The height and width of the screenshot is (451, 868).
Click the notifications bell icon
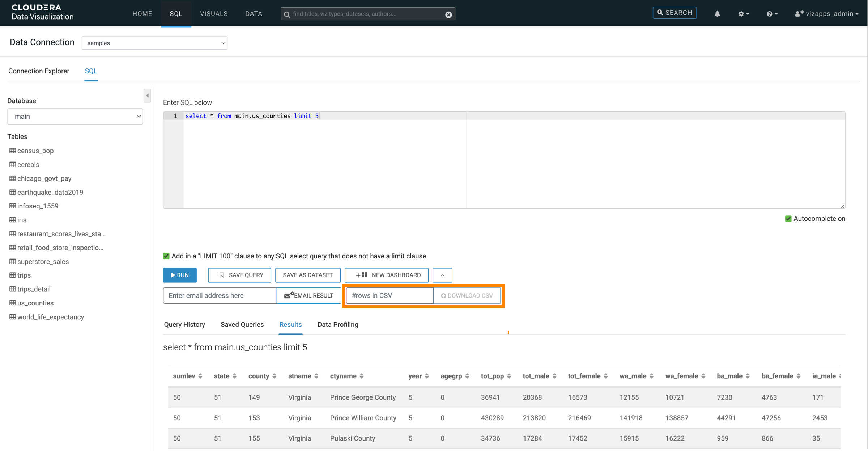click(717, 14)
